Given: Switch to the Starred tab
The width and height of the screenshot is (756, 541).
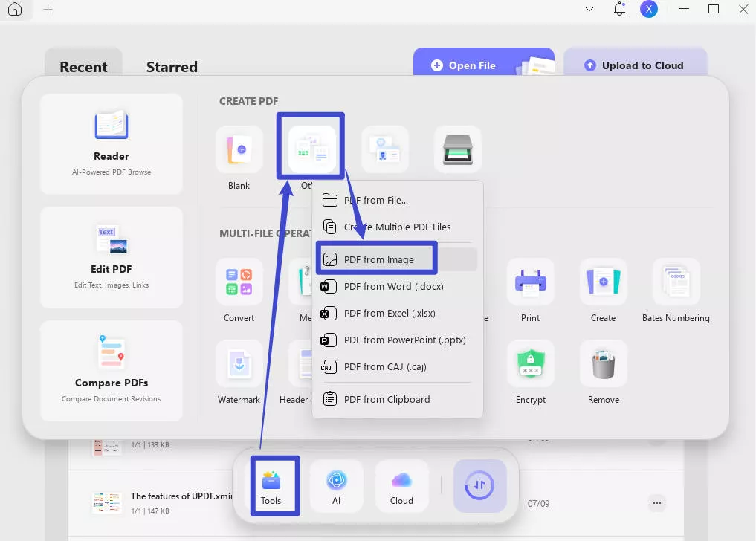Looking at the screenshot, I should pos(172,67).
